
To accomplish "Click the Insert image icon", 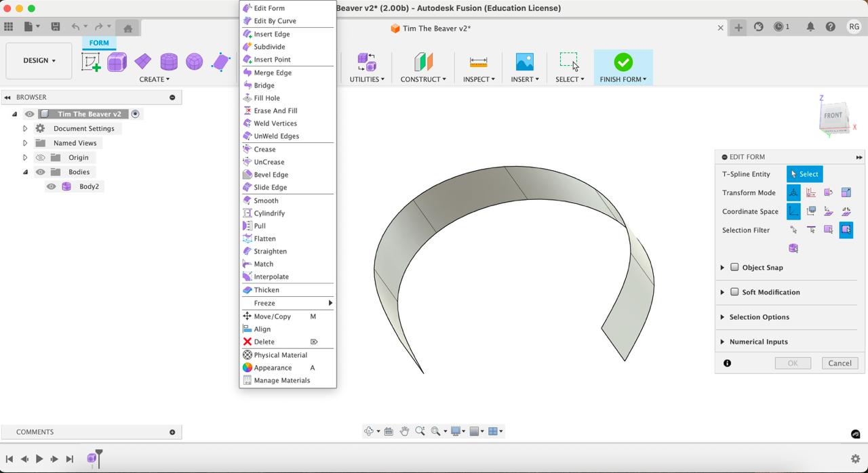I will (x=524, y=62).
